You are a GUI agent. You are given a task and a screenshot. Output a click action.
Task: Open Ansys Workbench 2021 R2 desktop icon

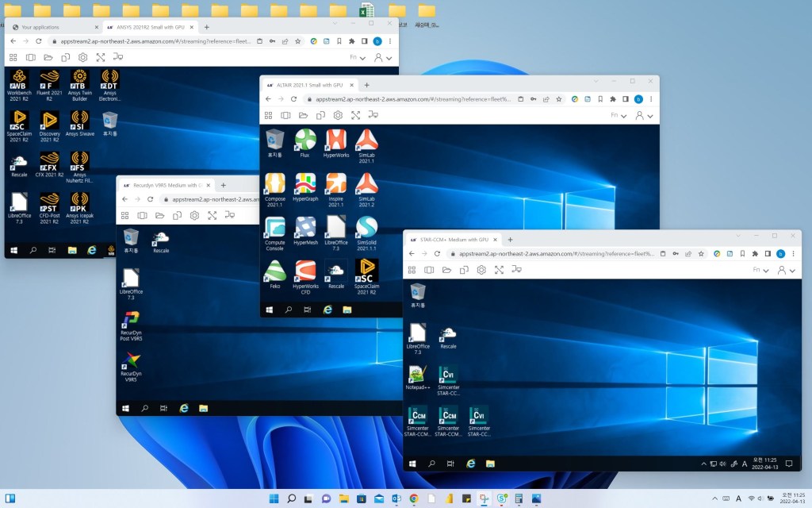pos(19,80)
